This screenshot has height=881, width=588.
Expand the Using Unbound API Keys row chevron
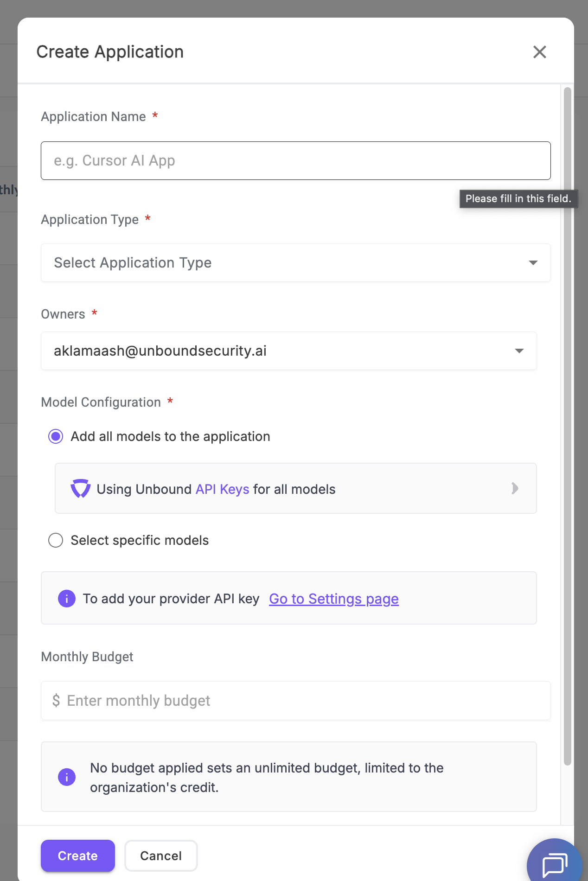click(x=515, y=488)
